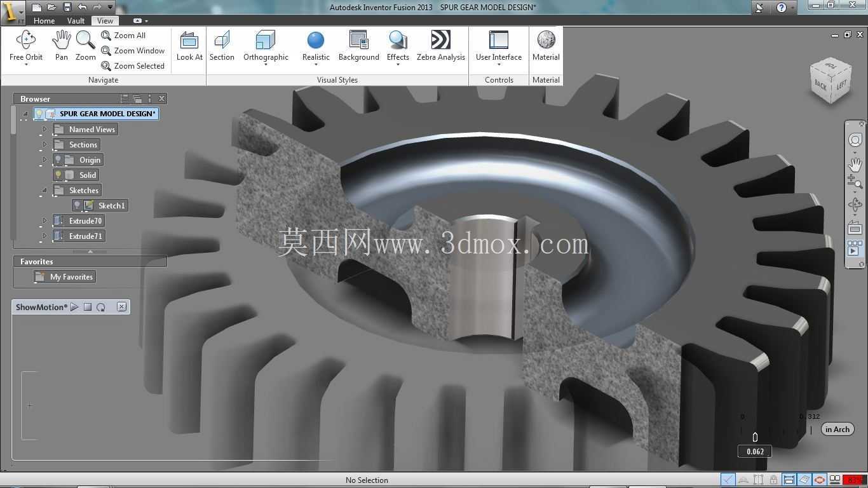
Task: Toggle the checkmark status bar button
Action: coord(728,480)
